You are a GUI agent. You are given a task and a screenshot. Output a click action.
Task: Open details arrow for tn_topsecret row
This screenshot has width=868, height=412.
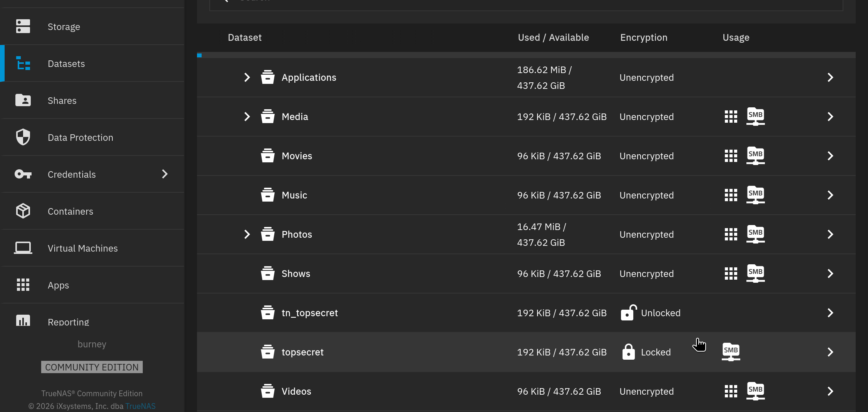coord(830,313)
